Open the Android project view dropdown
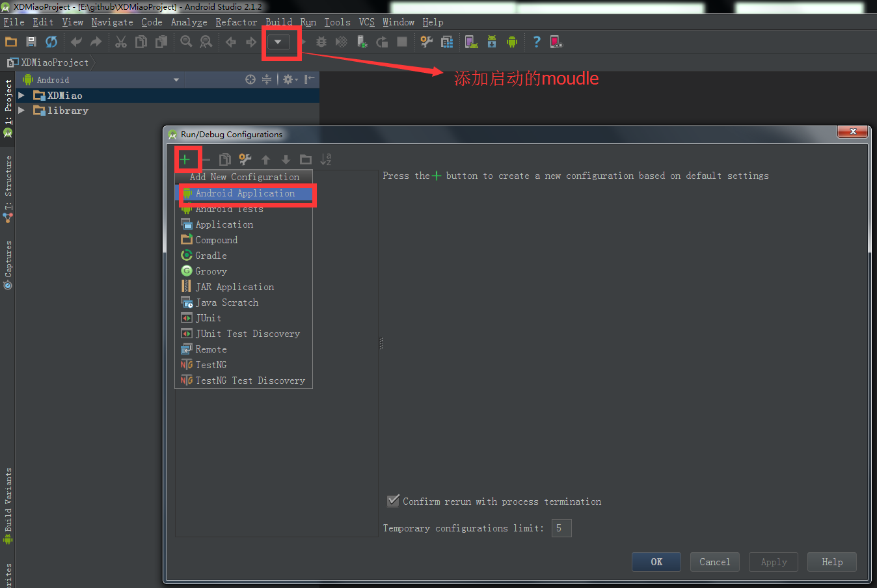 176,80
